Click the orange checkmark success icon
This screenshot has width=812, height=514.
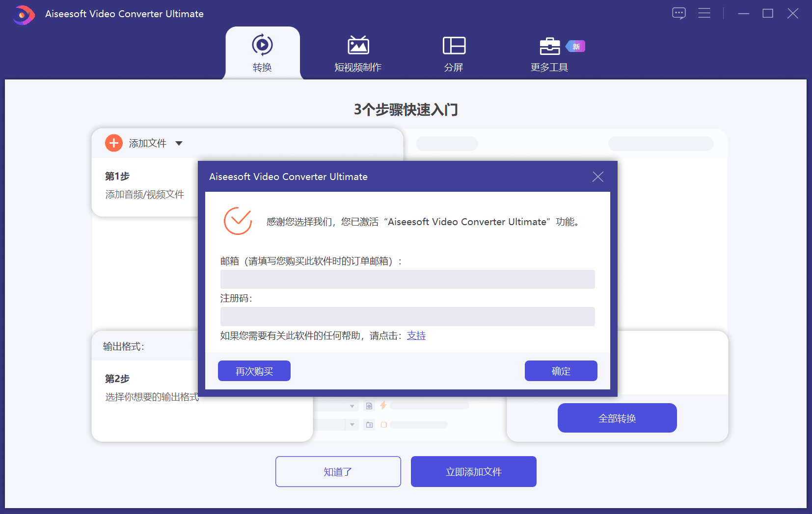click(238, 221)
